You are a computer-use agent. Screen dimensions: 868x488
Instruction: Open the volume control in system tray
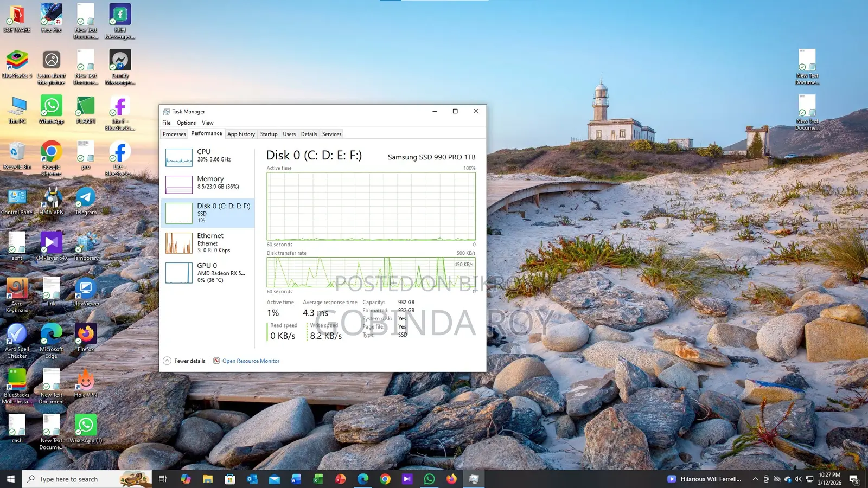[798, 479]
